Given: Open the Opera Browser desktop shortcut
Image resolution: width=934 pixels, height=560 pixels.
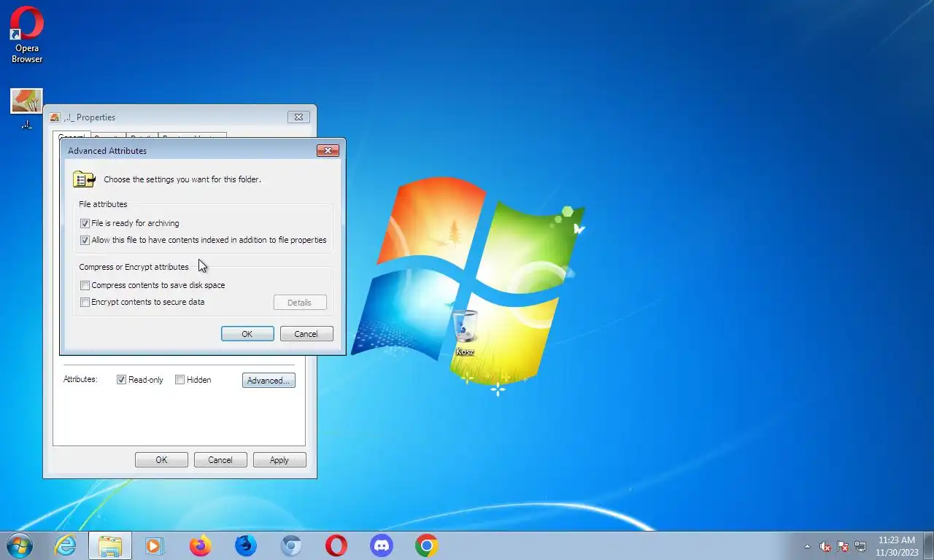Looking at the screenshot, I should click(x=26, y=34).
